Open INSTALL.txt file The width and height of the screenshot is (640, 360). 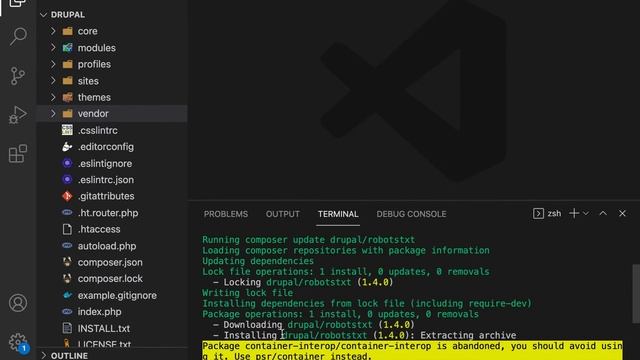click(x=104, y=328)
